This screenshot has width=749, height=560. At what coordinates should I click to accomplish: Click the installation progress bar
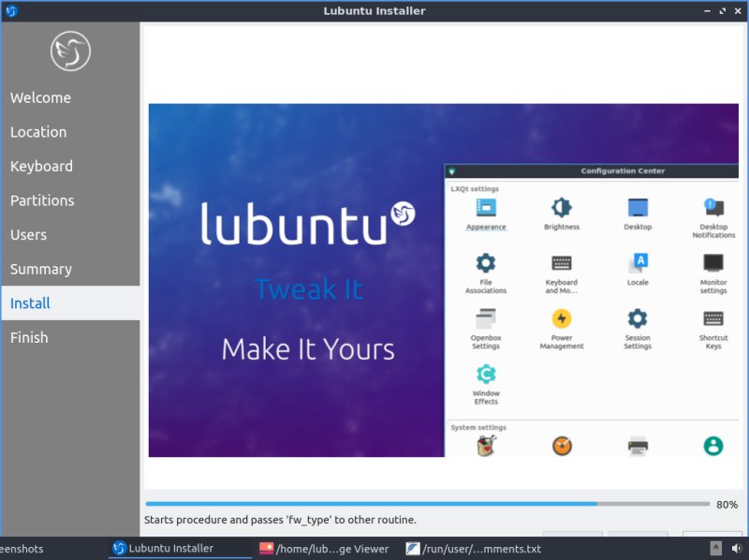coord(428,504)
